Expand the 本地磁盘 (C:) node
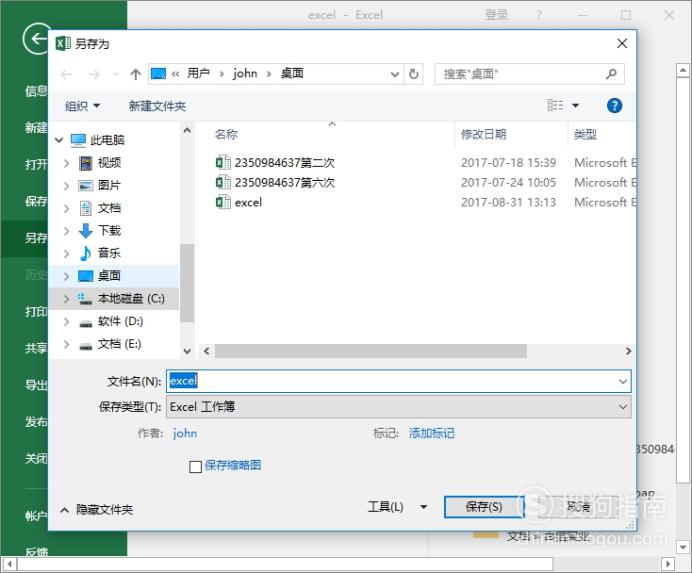Viewport: 692px width, 573px height. (x=66, y=299)
